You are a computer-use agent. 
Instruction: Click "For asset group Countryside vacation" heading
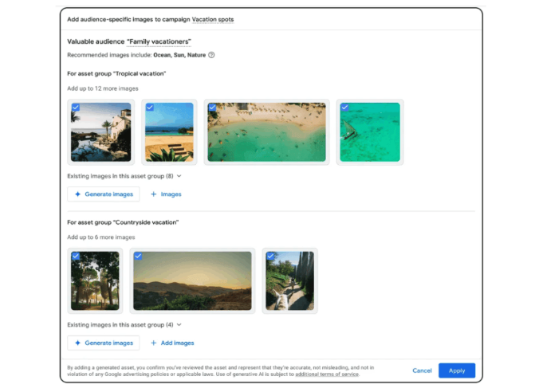(123, 222)
